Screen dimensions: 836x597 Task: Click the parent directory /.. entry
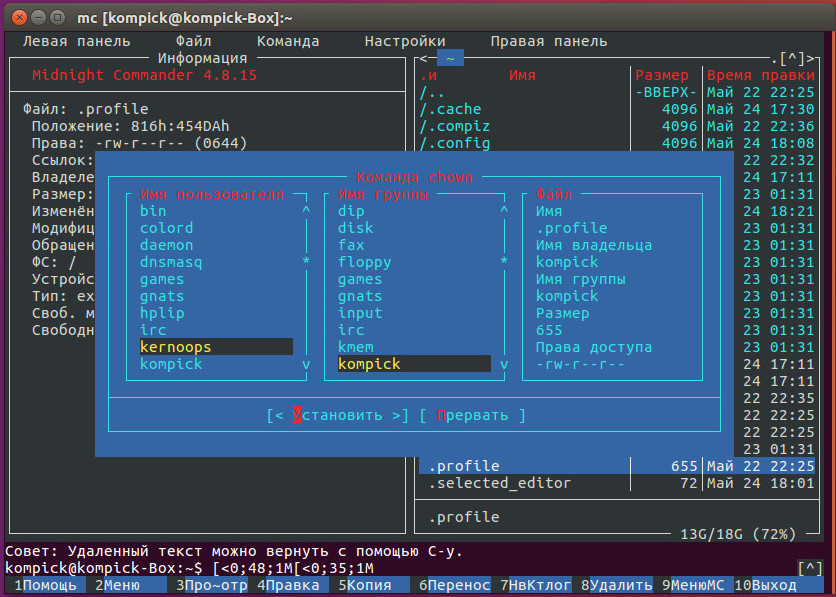point(617,92)
